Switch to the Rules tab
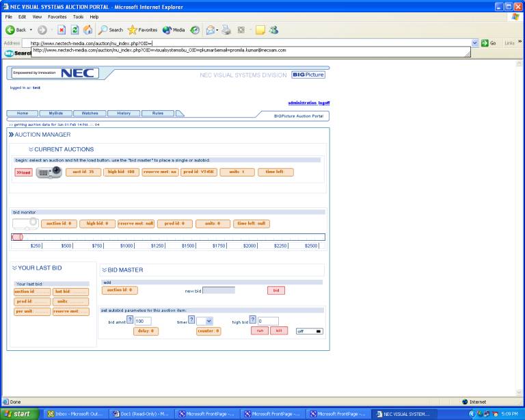The image size is (525, 420). (158, 113)
